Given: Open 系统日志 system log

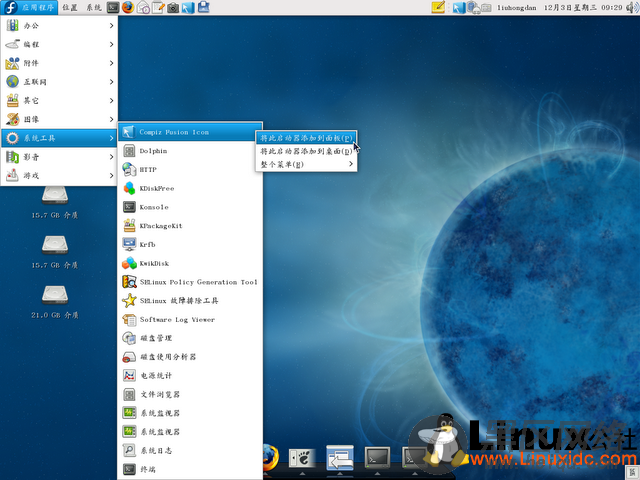Looking at the screenshot, I should 190,451.
